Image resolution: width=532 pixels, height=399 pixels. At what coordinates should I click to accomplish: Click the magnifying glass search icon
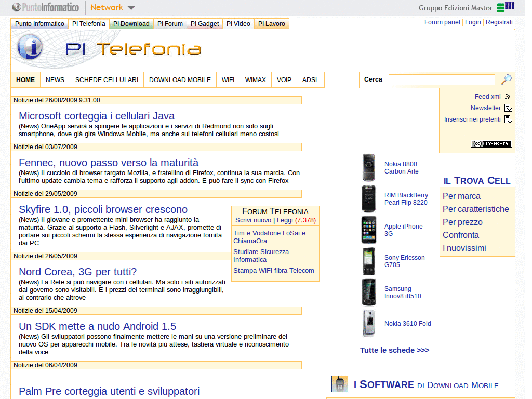(506, 79)
